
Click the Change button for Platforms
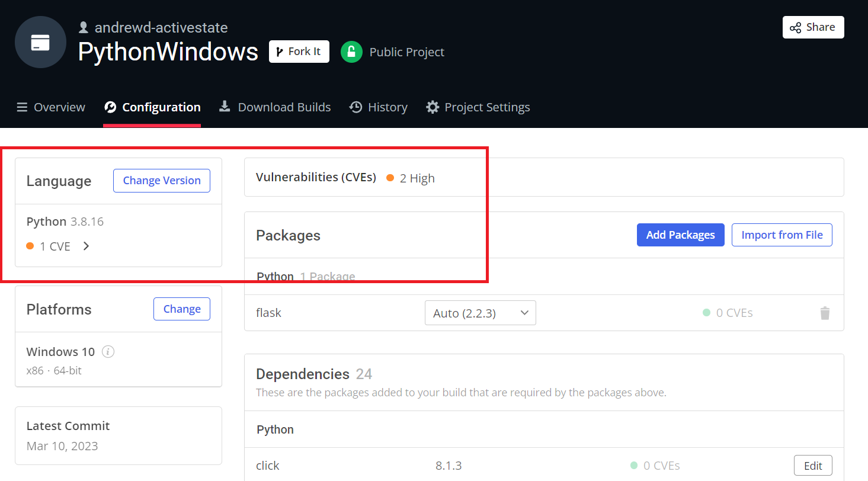(182, 309)
